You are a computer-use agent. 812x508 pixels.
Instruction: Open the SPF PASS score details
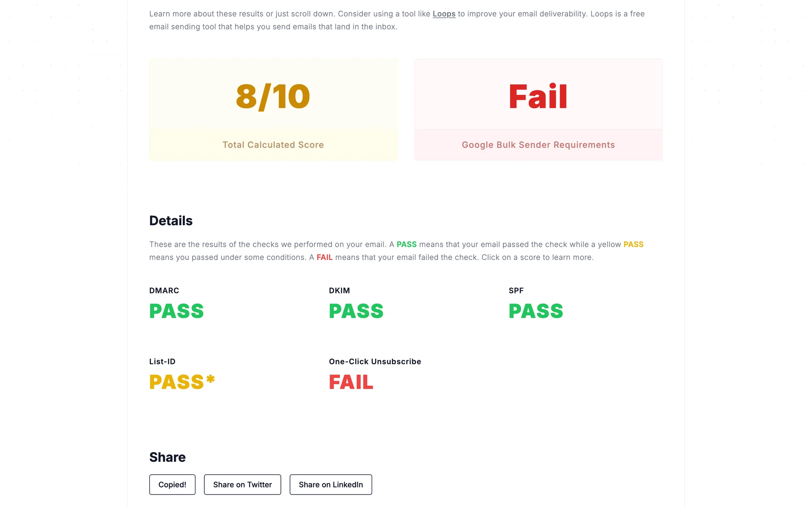point(536,311)
